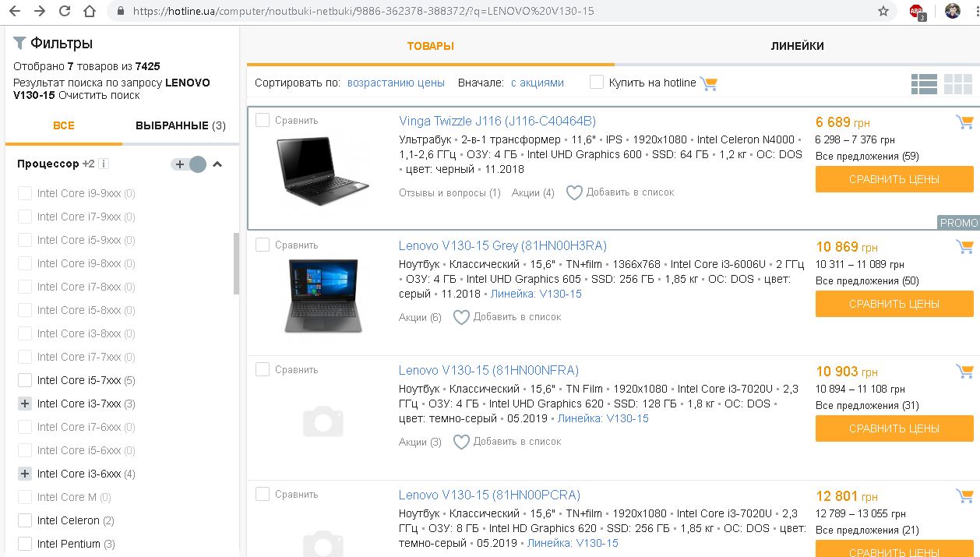This screenshot has width=980, height=557.
Task: Click СРАВНИТЬ ЦЕНЫ for Vinga Twizzle
Action: (x=894, y=179)
